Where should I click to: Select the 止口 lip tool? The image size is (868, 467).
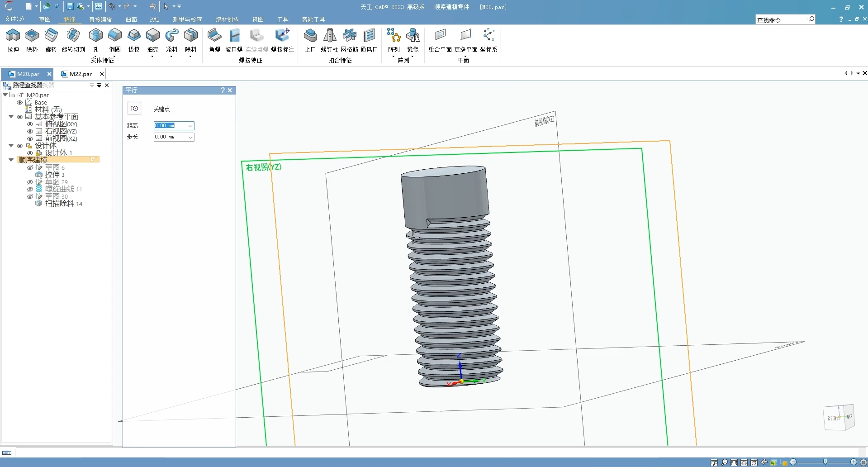[x=310, y=40]
